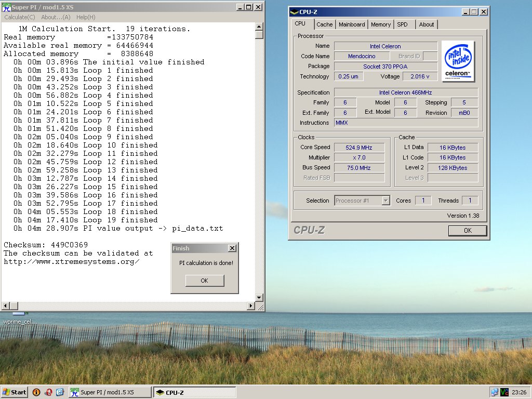The image size is (532, 399).
Task: Click the Code Name value Mendocino
Action: pyautogui.click(x=362, y=56)
